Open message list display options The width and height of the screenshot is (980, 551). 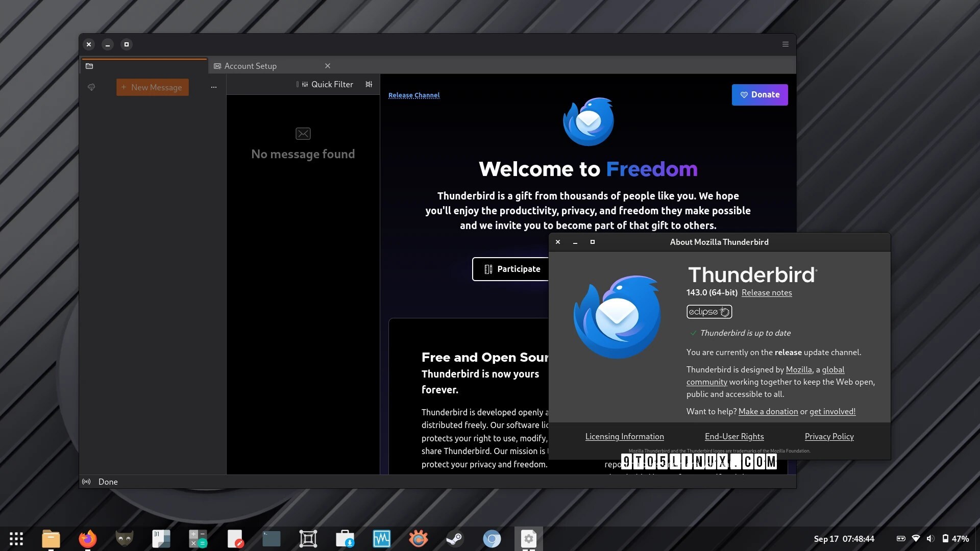[369, 85]
